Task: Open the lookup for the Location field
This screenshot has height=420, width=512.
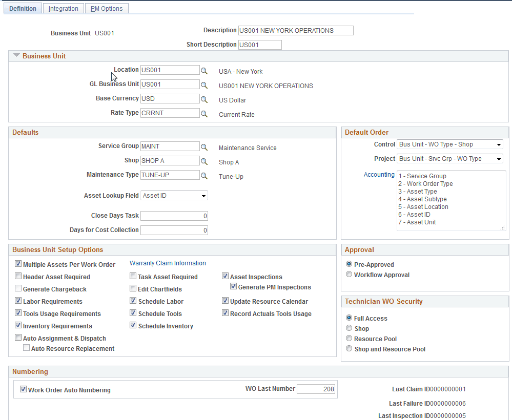Action: pos(204,70)
